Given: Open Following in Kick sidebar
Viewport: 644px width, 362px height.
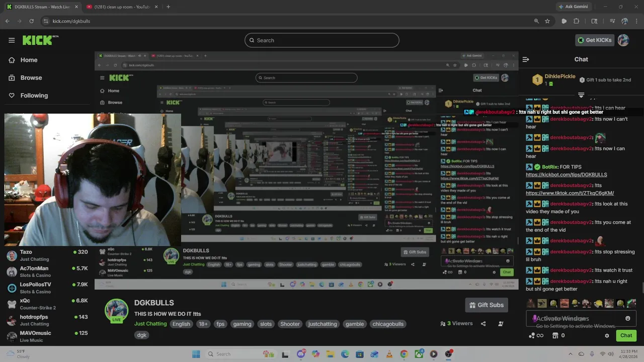Looking at the screenshot, I should pos(28,96).
